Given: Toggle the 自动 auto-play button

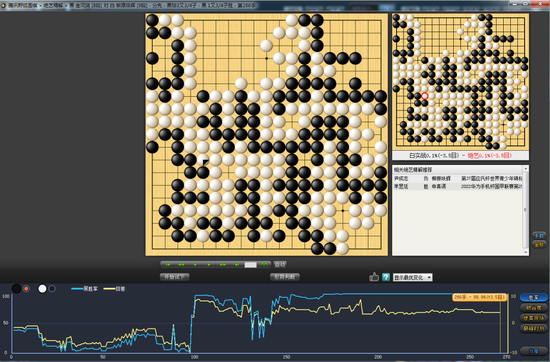Looking at the screenshot, I should click(x=280, y=264).
